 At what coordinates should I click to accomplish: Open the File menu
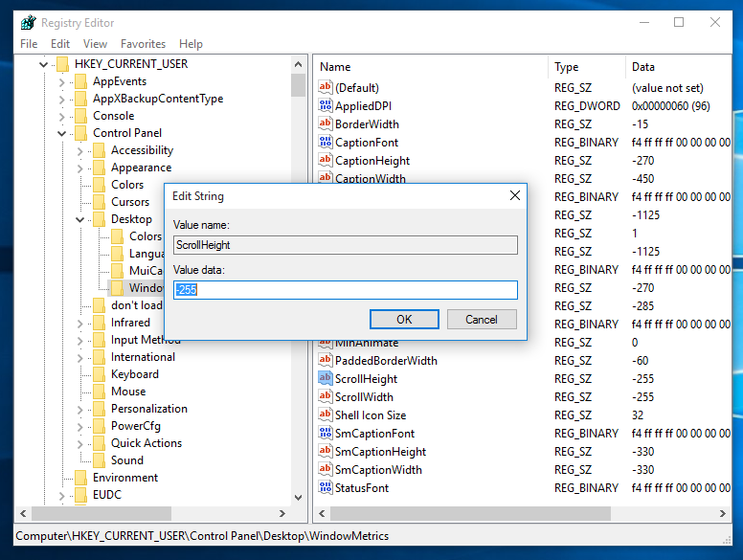click(x=29, y=44)
